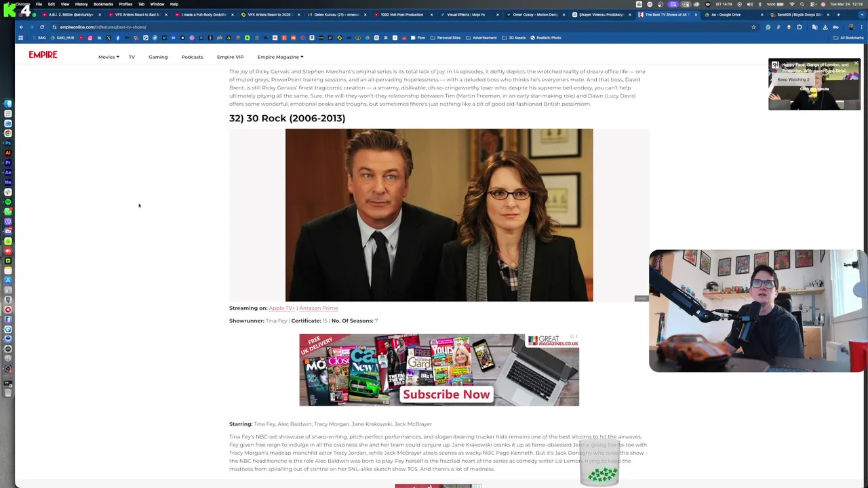Open the 3D Assets bookmark folder
Image resolution: width=868 pixels, height=488 pixels.
click(514, 38)
